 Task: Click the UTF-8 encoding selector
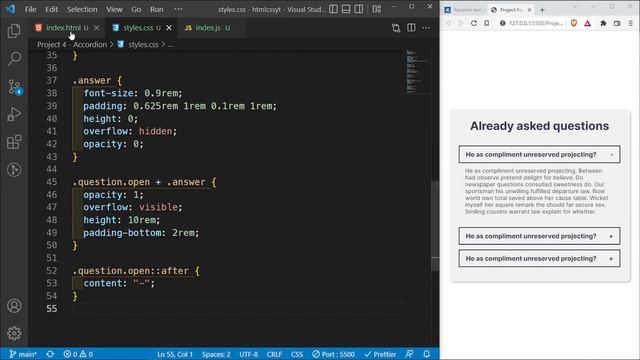[249, 354]
